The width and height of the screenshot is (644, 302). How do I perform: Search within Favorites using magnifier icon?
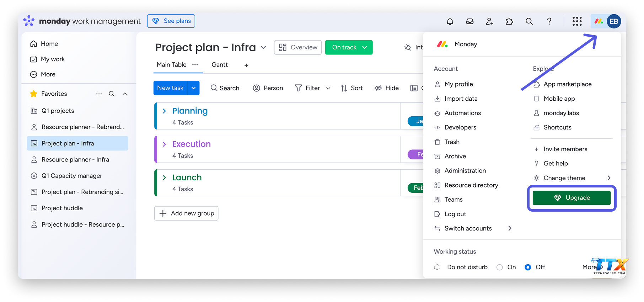tap(112, 94)
